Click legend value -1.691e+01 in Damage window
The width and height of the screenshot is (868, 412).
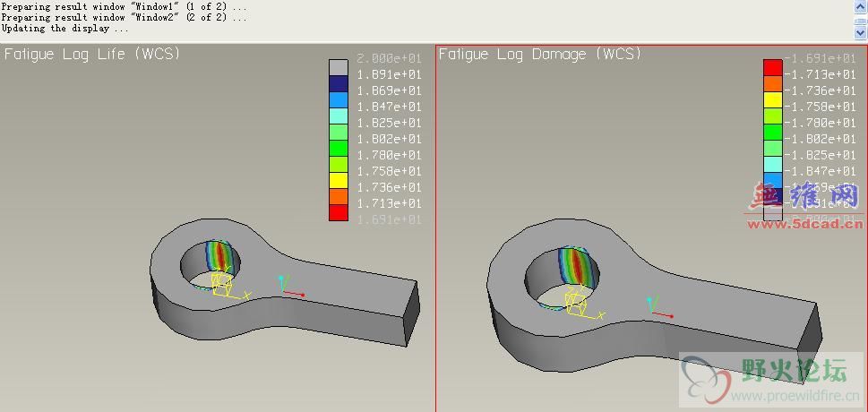(821, 58)
